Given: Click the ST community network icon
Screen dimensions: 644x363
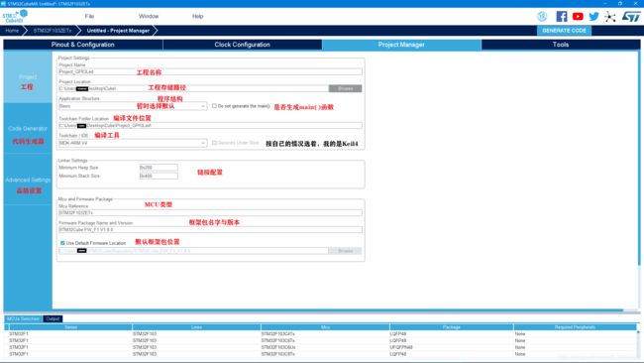Looking at the screenshot, I should [610, 17].
